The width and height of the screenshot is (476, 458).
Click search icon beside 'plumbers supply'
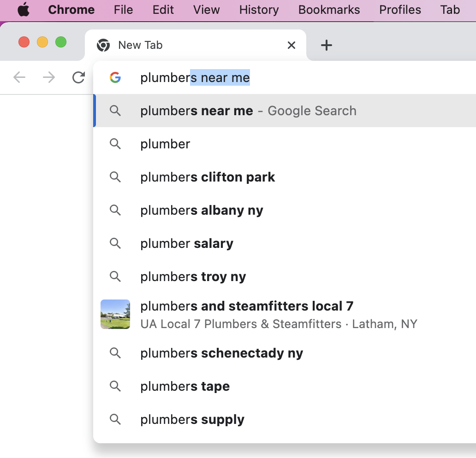[115, 420]
